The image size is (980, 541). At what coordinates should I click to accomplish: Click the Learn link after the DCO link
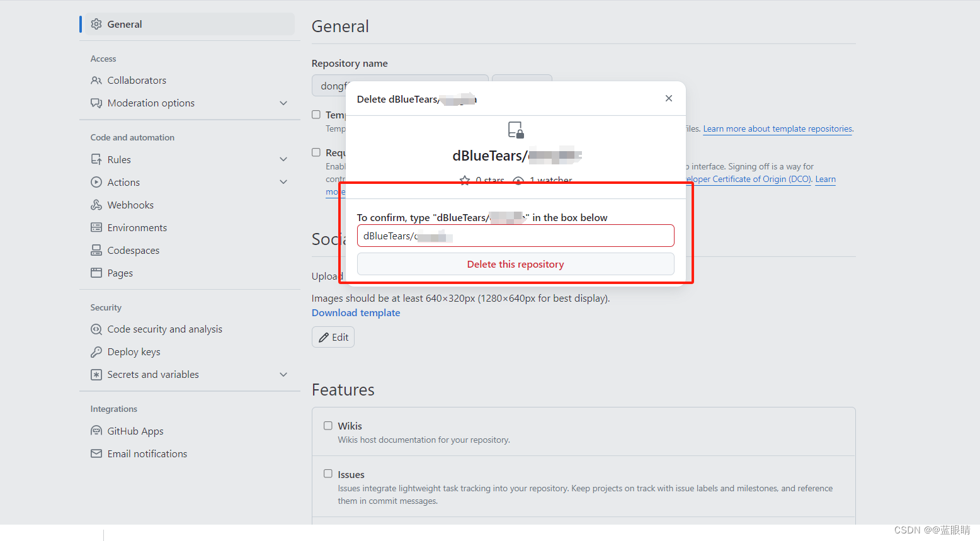point(825,179)
